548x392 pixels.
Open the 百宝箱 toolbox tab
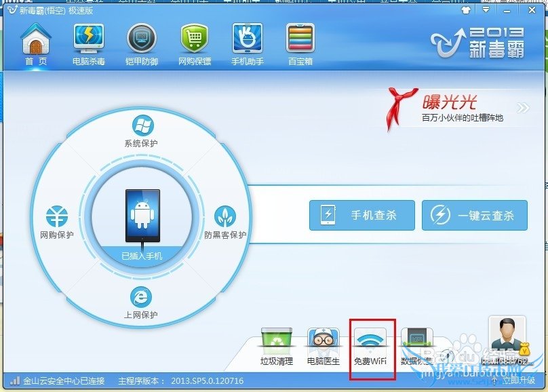click(x=300, y=44)
